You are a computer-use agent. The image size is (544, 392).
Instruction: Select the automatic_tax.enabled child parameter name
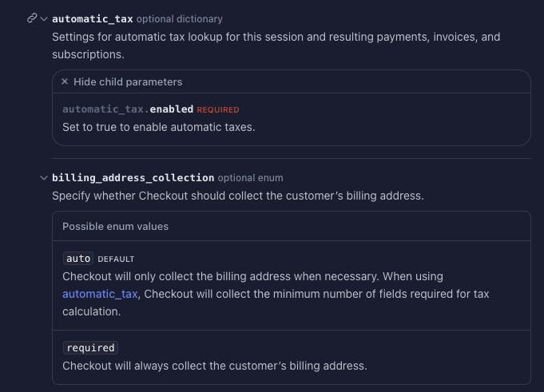(x=128, y=109)
